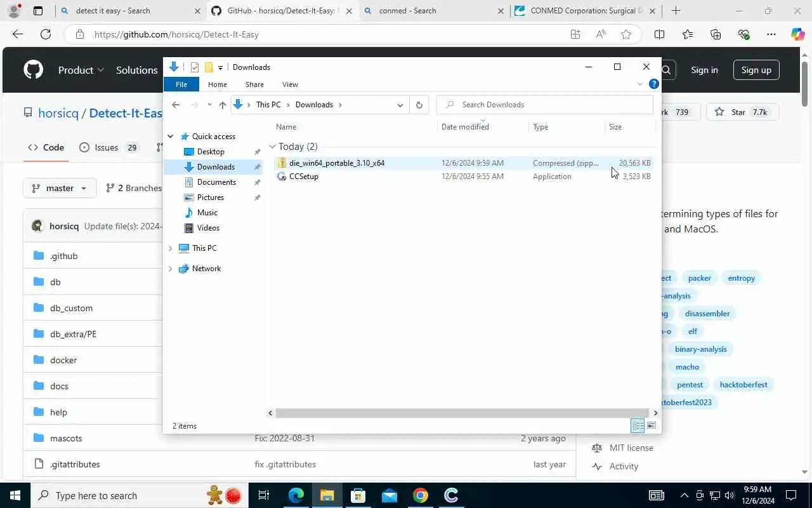Screen dimensions: 812x508
Task: Open Edge Read aloud icon in address bar
Action: (x=601, y=34)
